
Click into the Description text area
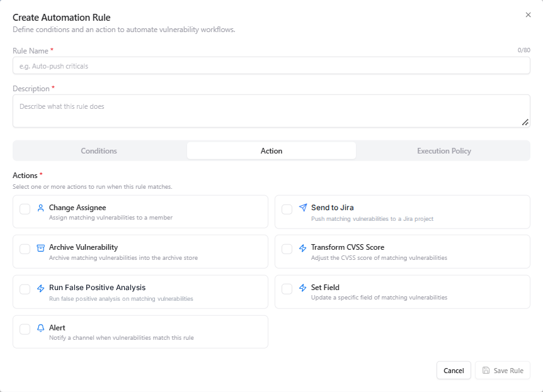tap(271, 111)
